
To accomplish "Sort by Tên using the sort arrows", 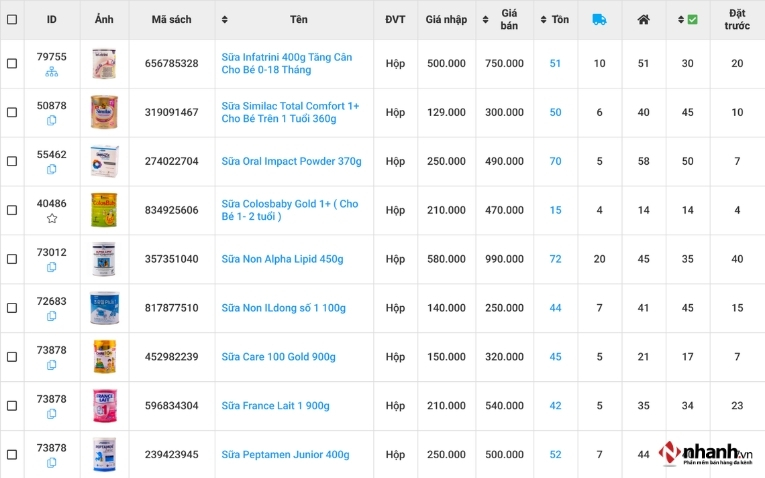I will click(x=224, y=20).
